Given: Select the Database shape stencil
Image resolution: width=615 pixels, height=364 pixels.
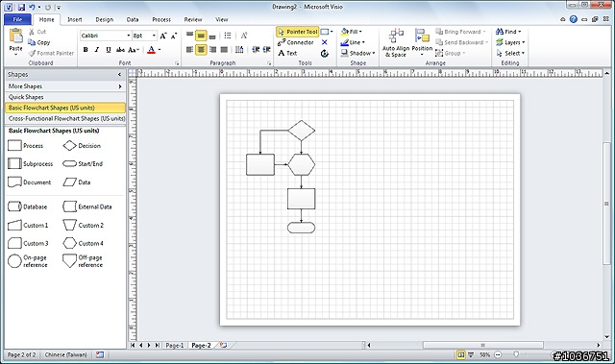Looking at the screenshot, I should point(28,206).
